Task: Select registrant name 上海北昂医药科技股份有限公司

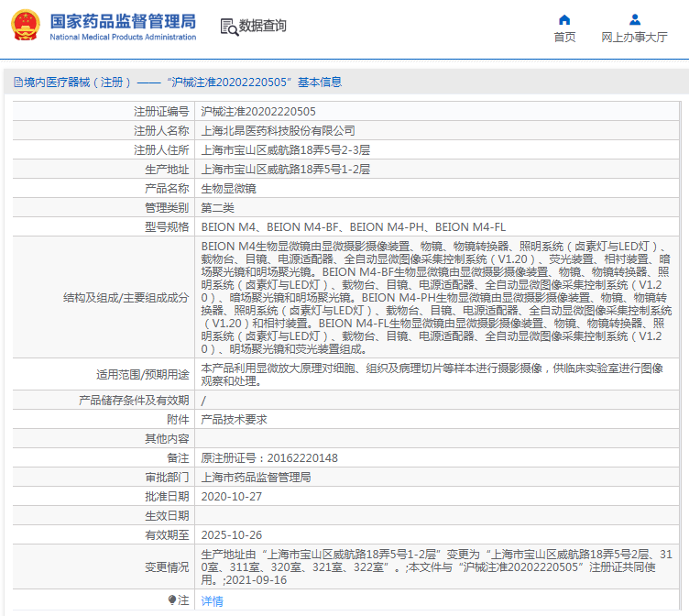Action: tap(278, 131)
